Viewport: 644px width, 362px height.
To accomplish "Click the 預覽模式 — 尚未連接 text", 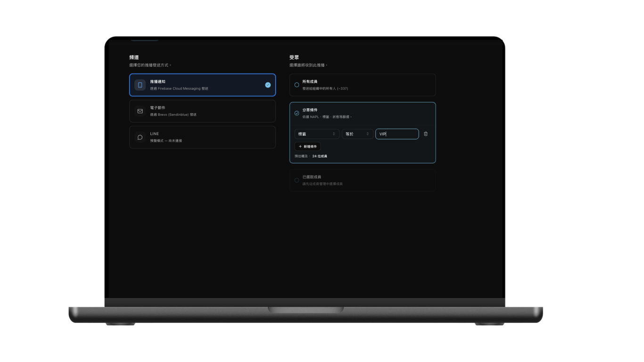I will tap(166, 140).
